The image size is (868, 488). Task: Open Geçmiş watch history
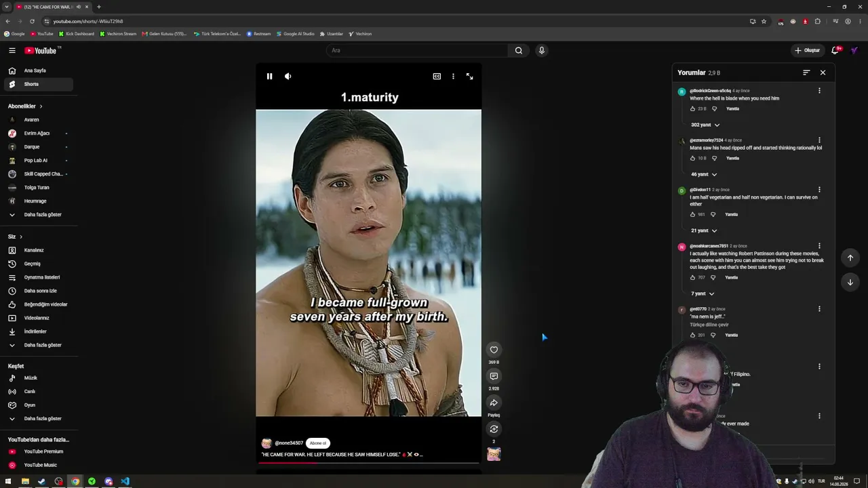point(39,264)
